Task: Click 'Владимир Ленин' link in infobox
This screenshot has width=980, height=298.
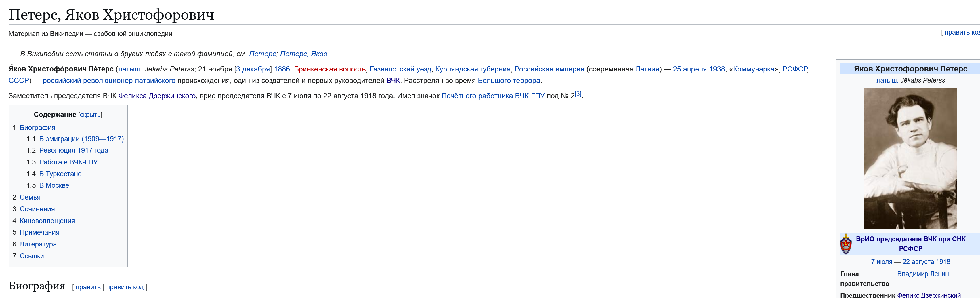Action: pyautogui.click(x=922, y=274)
